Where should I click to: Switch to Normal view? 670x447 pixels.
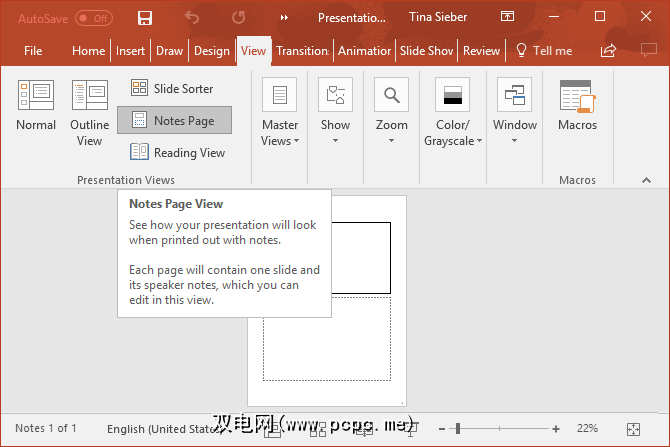coord(36,106)
